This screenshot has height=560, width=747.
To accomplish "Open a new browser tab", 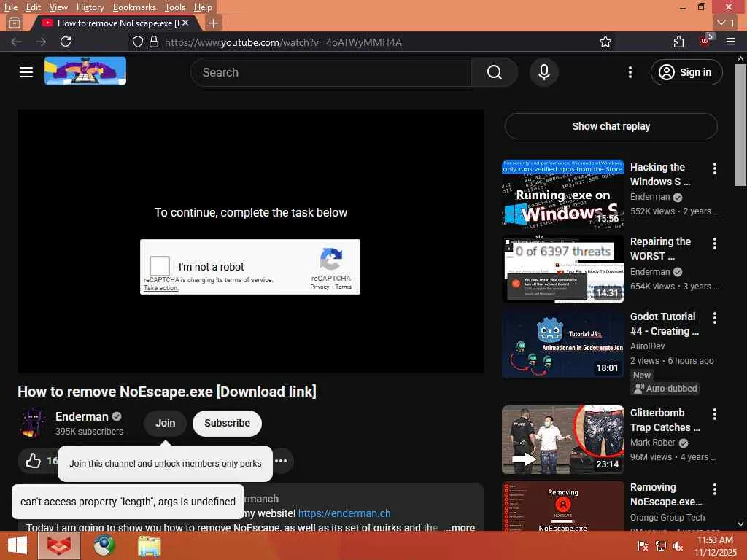I will [214, 23].
